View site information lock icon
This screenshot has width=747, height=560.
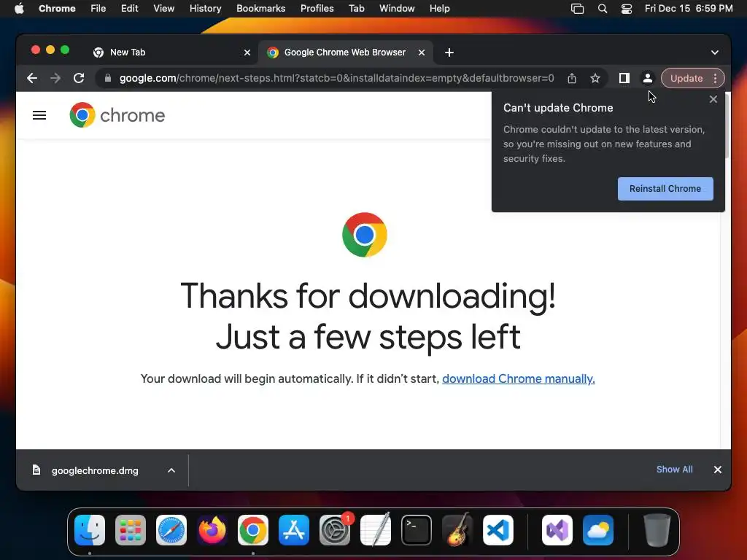pos(108,78)
